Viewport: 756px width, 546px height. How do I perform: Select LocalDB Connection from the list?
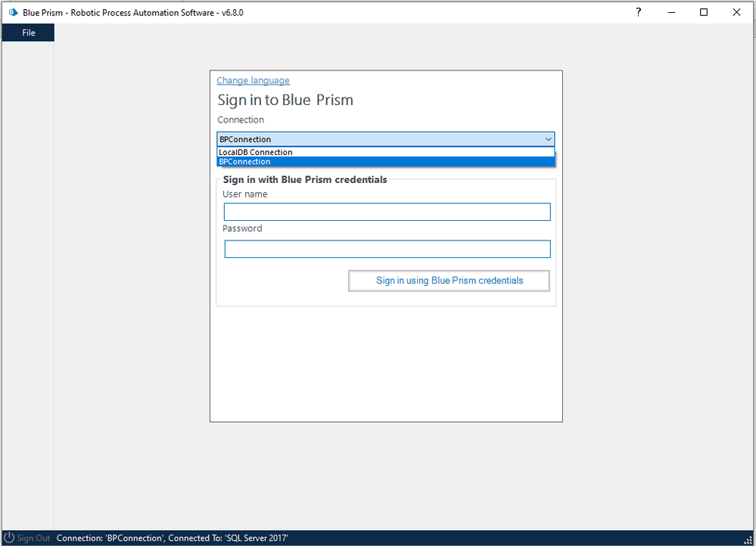pos(386,152)
